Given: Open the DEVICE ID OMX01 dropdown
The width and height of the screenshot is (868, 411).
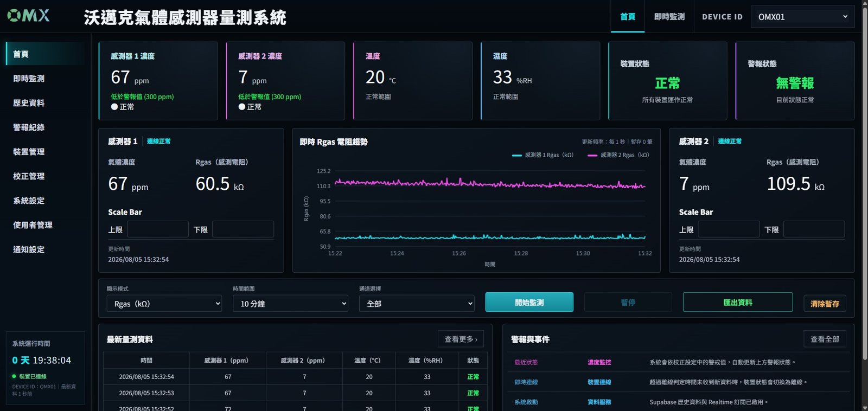Looking at the screenshot, I should tap(802, 17).
